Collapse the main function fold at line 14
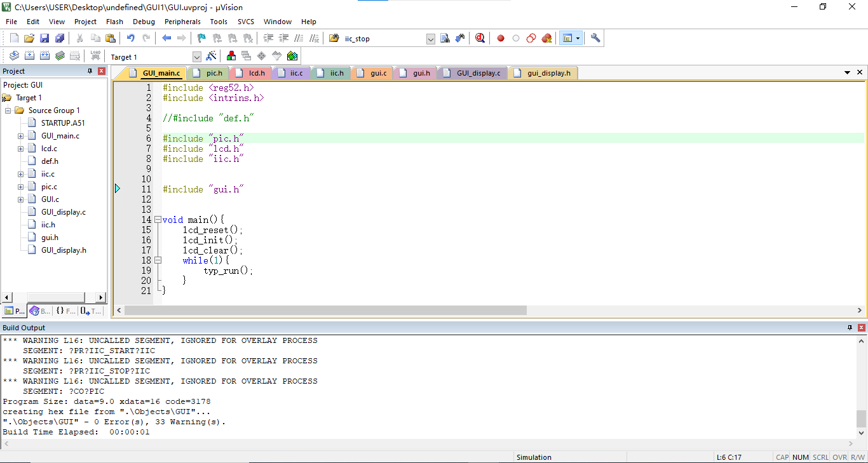868x463 pixels. tap(158, 220)
